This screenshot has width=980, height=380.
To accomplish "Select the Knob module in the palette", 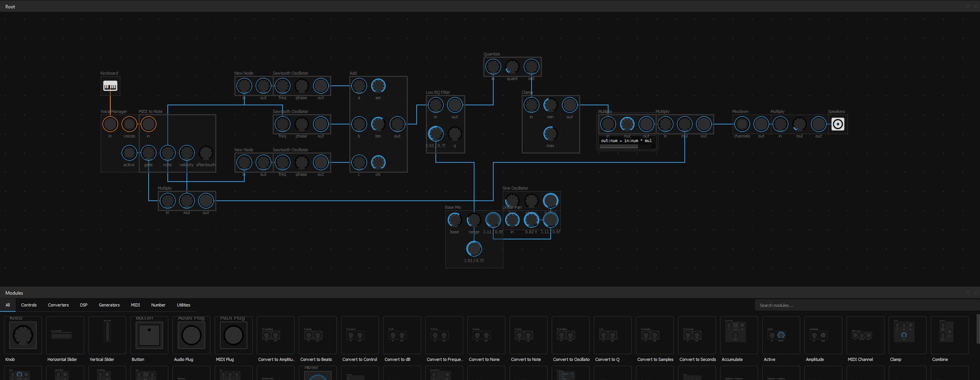I will [23, 335].
